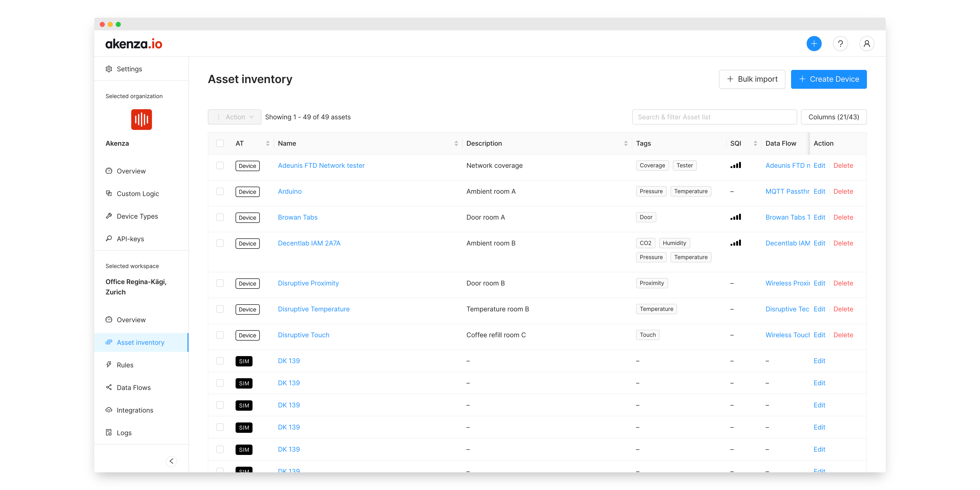Go to Device Types page
The image size is (980, 490).
point(137,216)
